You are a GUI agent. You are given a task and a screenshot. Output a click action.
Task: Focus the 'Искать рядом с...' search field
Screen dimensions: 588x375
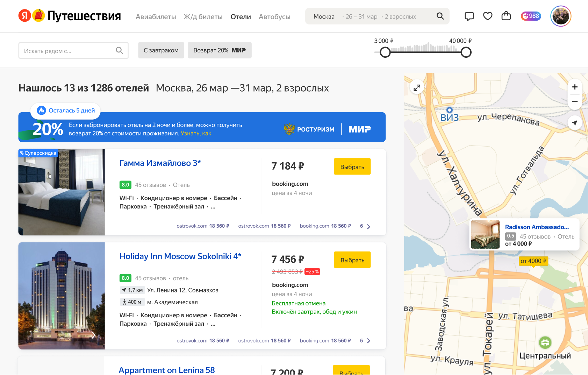73,51
